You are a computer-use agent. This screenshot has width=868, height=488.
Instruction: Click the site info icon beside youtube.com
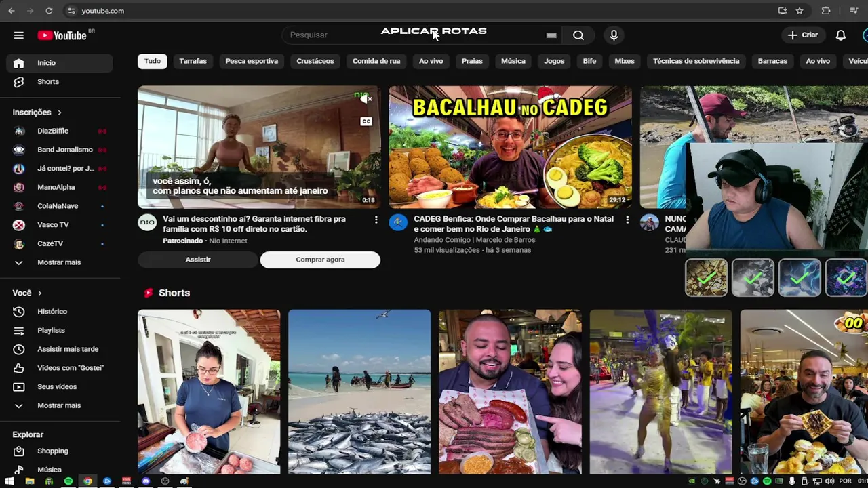tap(72, 11)
